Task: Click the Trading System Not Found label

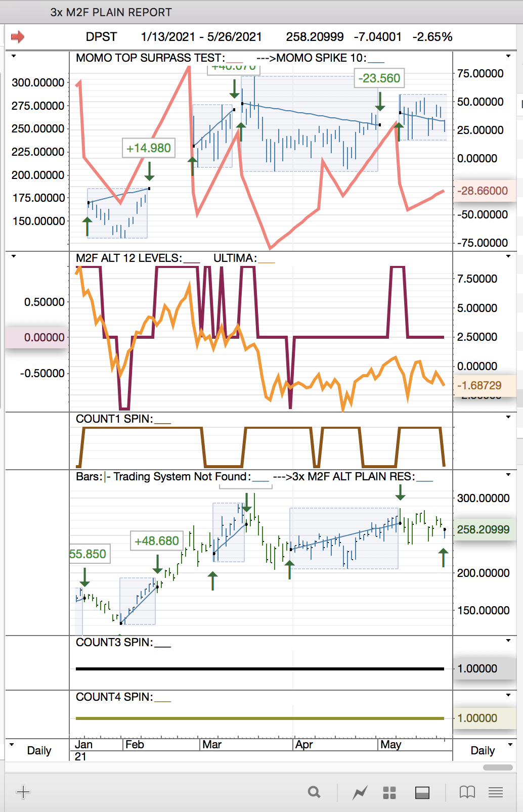Action: 182,477
